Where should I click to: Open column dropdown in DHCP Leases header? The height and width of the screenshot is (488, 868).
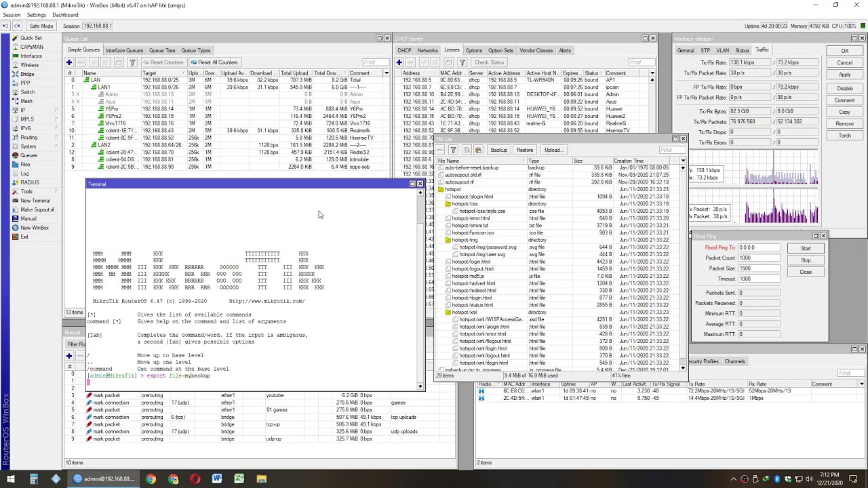click(x=652, y=73)
